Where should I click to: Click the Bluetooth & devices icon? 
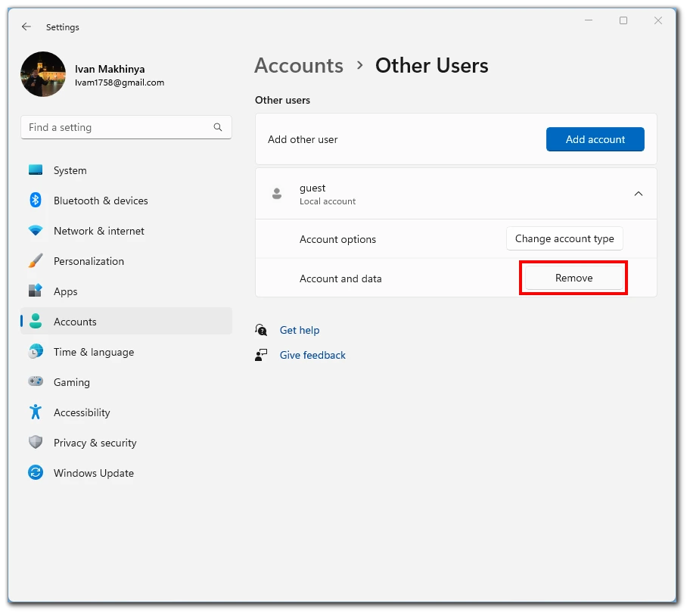click(36, 201)
